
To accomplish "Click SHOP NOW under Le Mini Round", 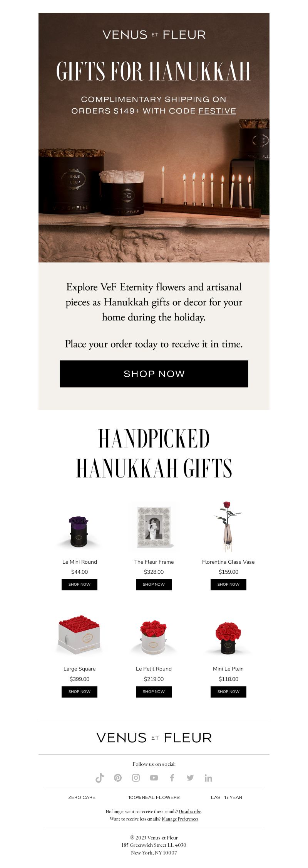I will click(x=79, y=585).
